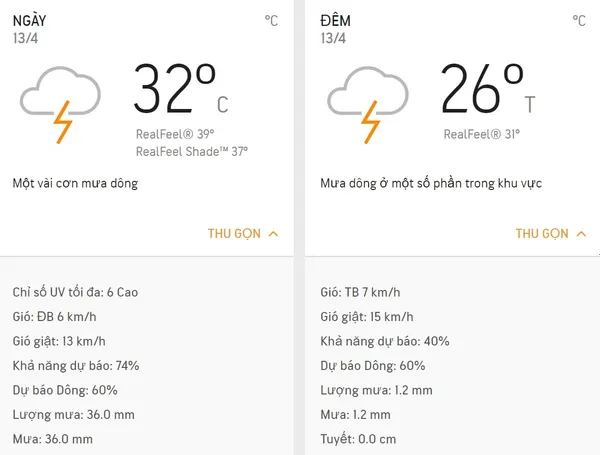This screenshot has height=455, width=600.
Task: Click the night wind TB 7 km/h row
Action: (x=360, y=292)
